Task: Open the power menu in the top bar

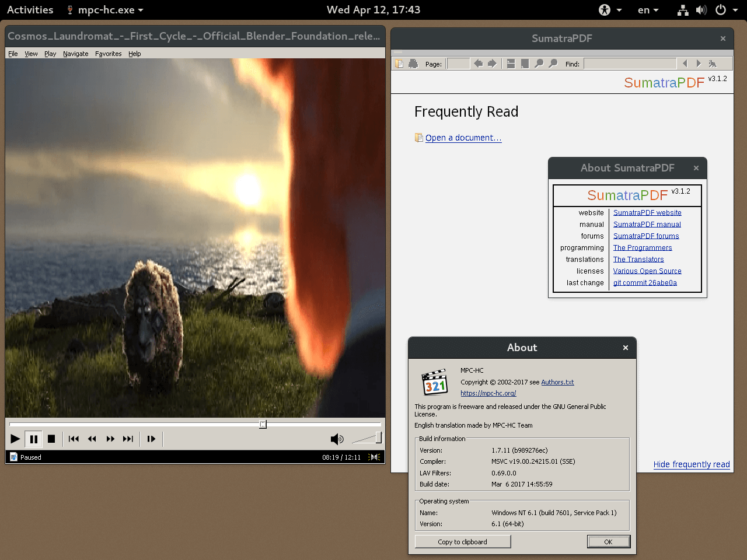Action: (x=724, y=9)
